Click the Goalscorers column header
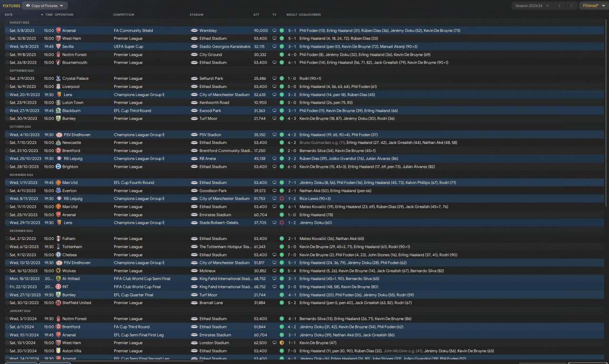Viewport: 609px width, 364px height. click(x=311, y=15)
